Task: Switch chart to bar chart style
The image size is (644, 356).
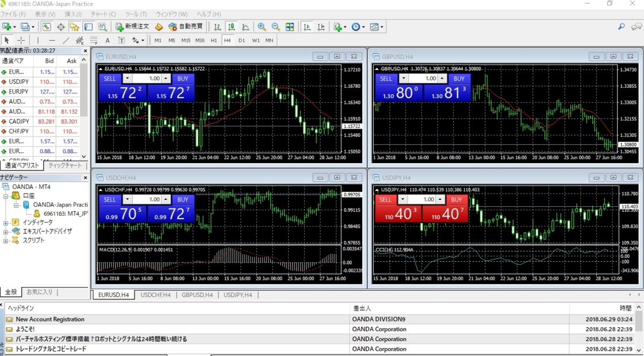Action: tap(218, 26)
